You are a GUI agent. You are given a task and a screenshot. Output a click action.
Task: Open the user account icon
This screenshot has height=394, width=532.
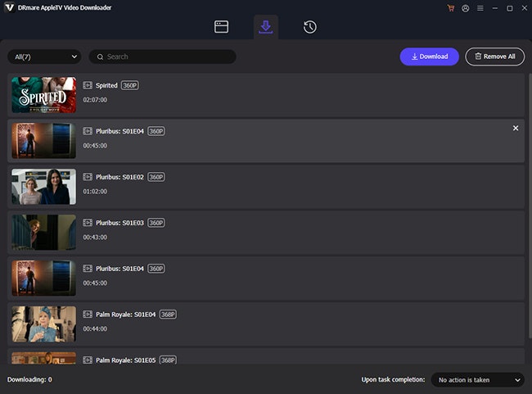(466, 8)
